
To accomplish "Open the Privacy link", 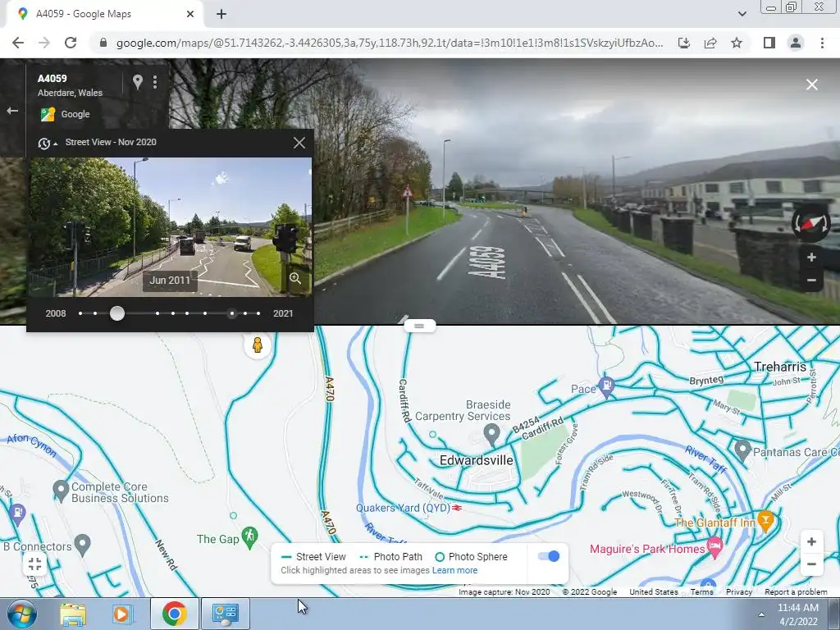I will click(x=739, y=592).
